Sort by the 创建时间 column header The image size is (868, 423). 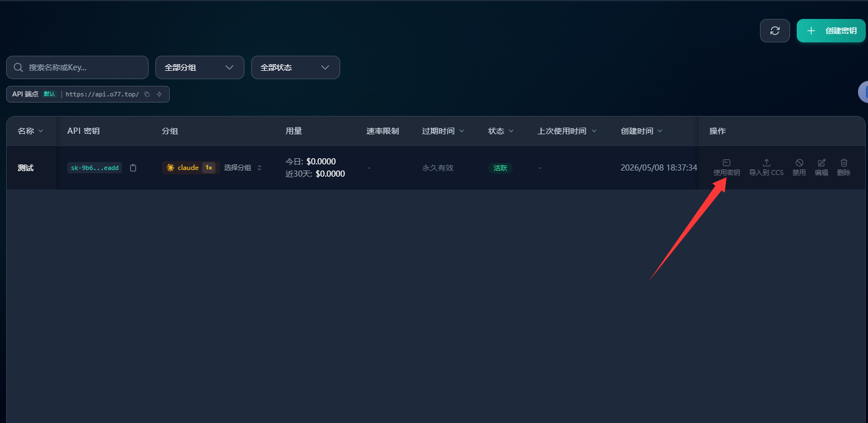click(x=641, y=131)
